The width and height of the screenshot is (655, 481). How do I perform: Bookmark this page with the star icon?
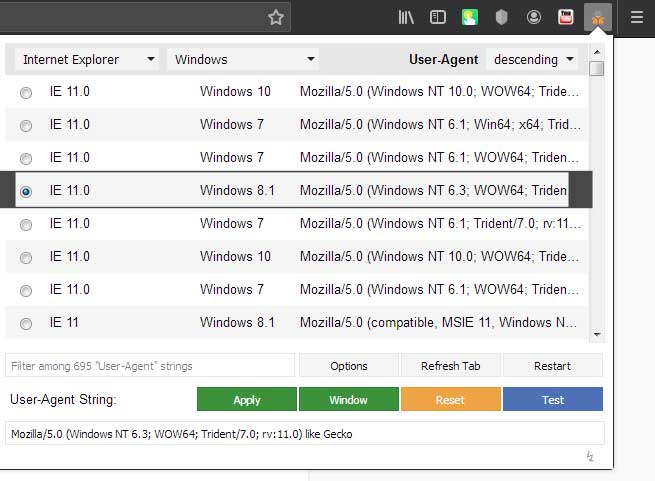276,18
